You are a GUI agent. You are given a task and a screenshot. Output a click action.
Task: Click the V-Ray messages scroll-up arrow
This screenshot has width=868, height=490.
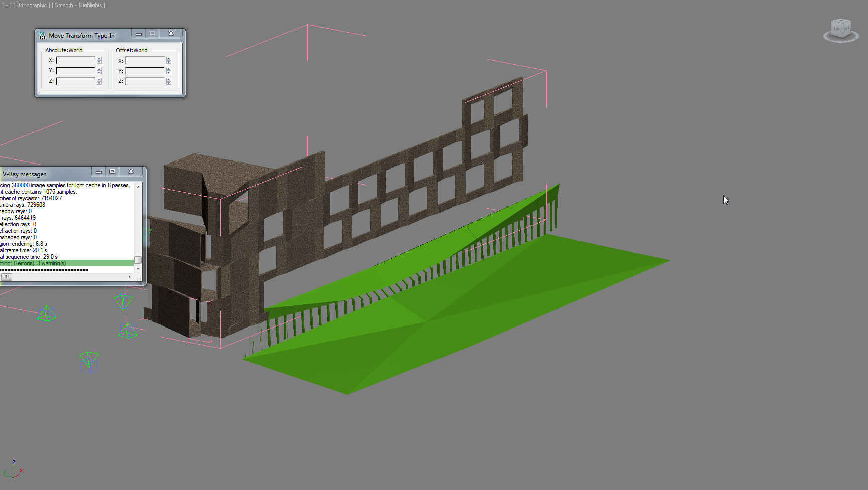[138, 186]
